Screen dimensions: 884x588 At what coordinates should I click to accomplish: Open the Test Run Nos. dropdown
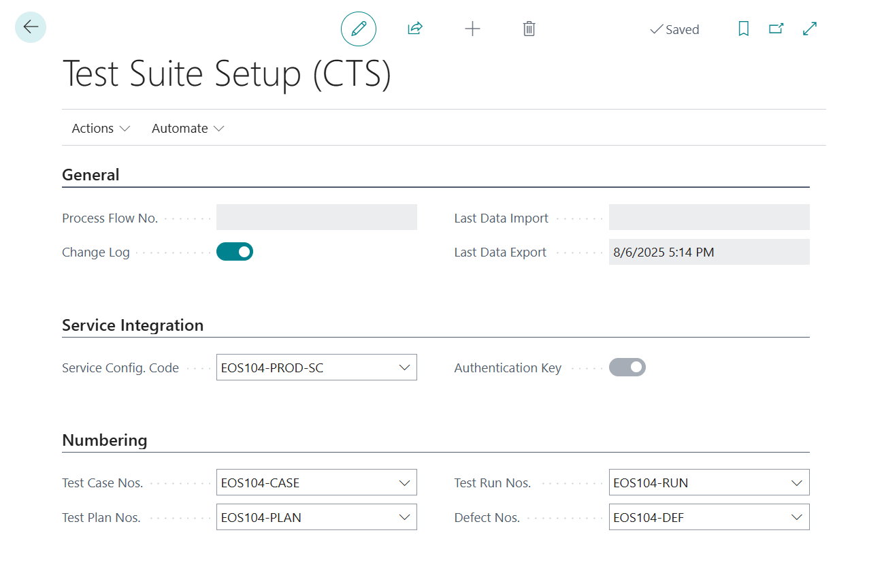click(x=797, y=483)
